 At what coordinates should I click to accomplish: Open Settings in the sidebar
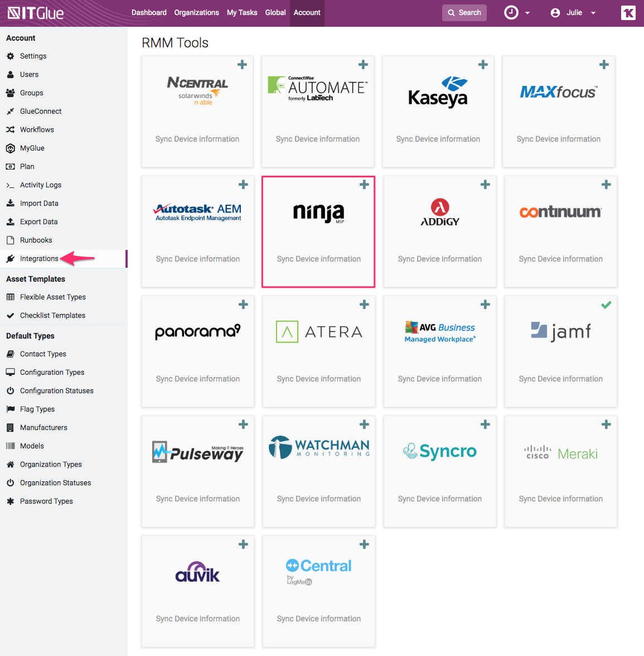[33, 56]
